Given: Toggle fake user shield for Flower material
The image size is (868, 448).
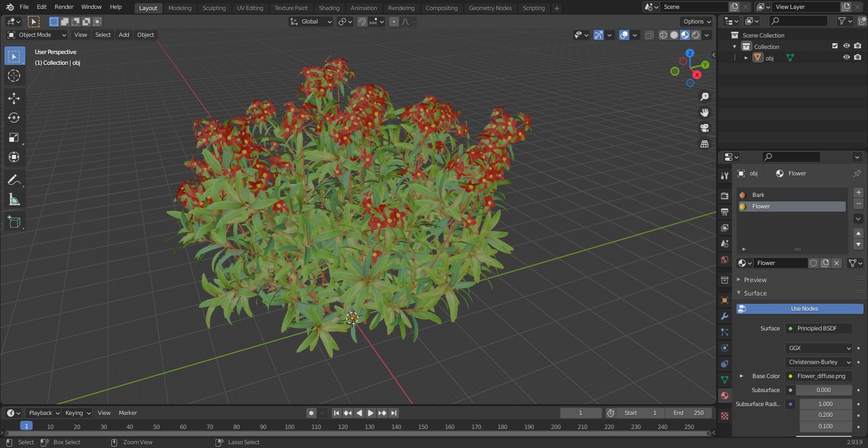Looking at the screenshot, I should pos(813,263).
